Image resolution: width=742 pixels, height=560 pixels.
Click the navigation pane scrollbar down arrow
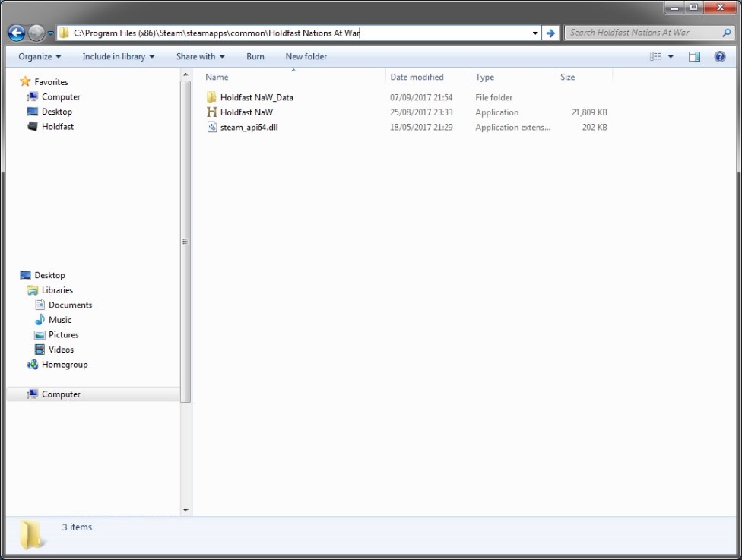[x=186, y=510]
